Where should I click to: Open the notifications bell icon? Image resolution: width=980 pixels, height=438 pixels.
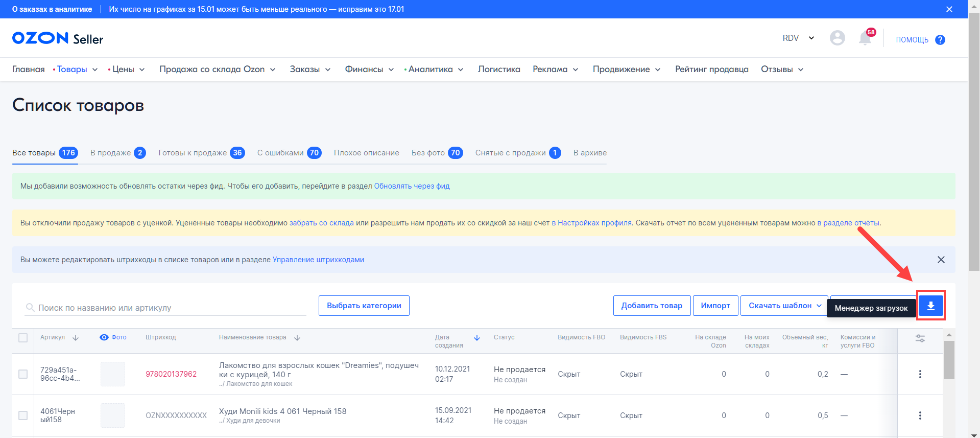point(865,38)
